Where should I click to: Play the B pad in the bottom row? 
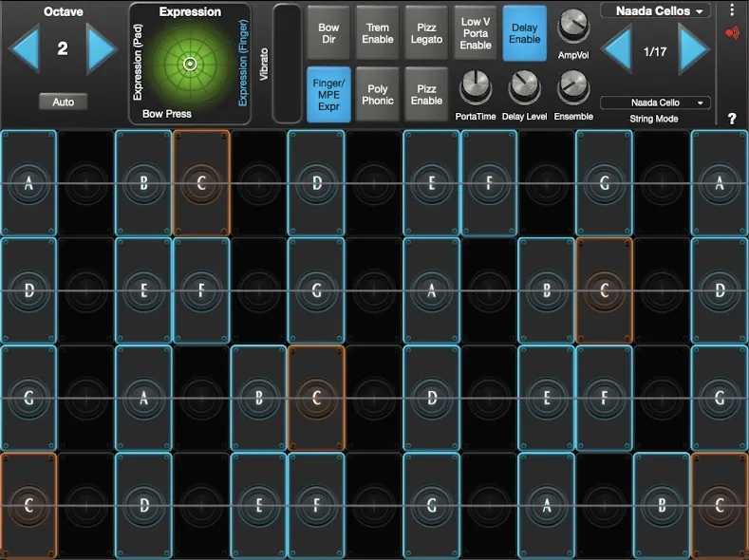[x=662, y=505]
